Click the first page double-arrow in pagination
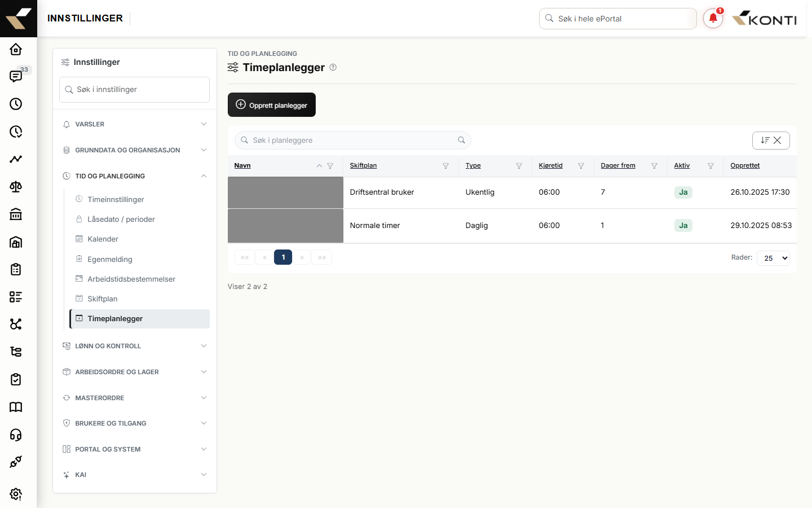Screen dimensions: 812x508 coord(245,257)
